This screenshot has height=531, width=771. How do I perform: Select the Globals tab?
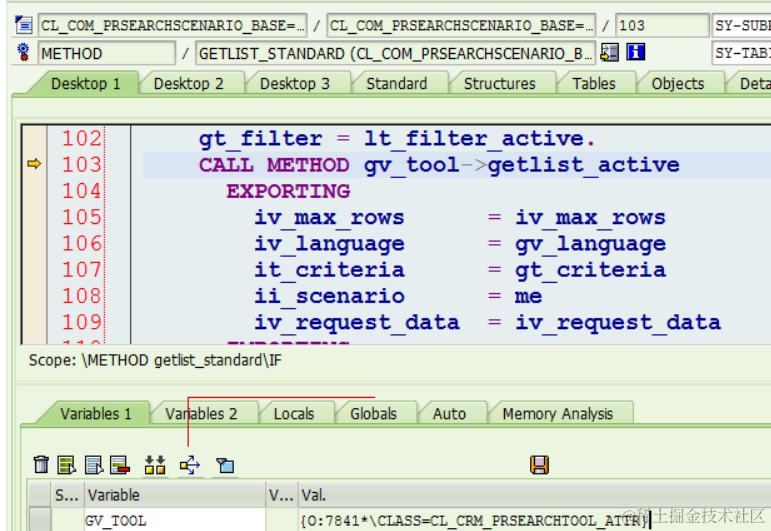[373, 413]
